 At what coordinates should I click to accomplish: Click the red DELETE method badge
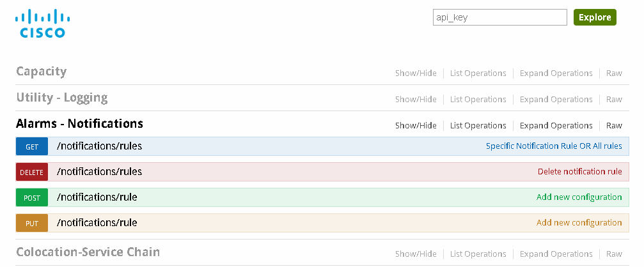(x=32, y=172)
